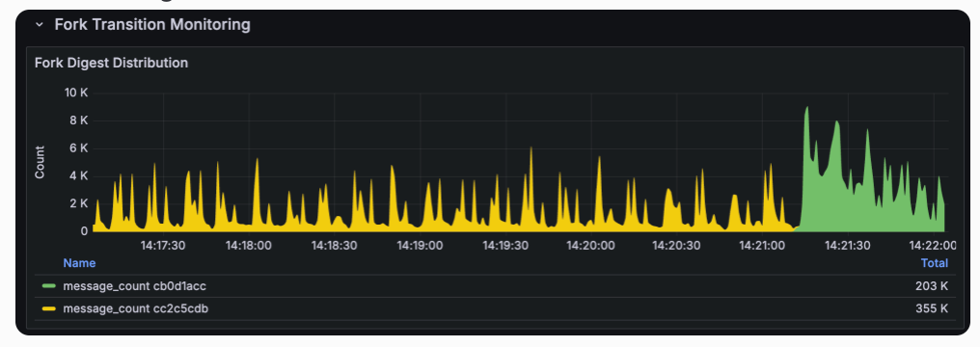
Task: Click the 14:20:30 time axis label
Action: pyautogui.click(x=676, y=245)
